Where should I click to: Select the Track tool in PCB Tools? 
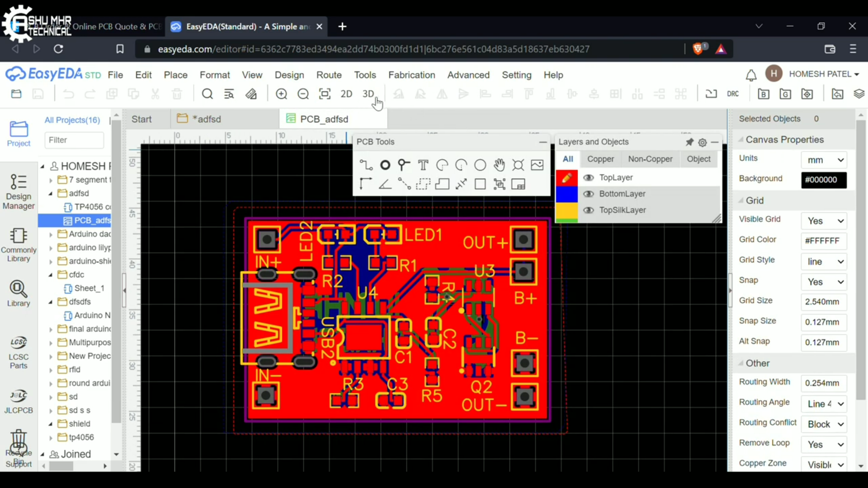tap(366, 165)
